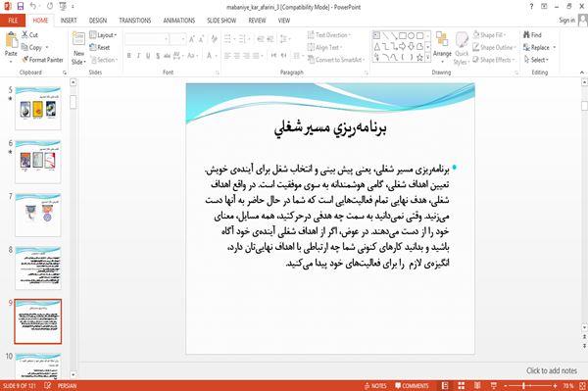The width and height of the screenshot is (588, 391).
Task: Click PERSIAN language indicator
Action: coord(67,386)
